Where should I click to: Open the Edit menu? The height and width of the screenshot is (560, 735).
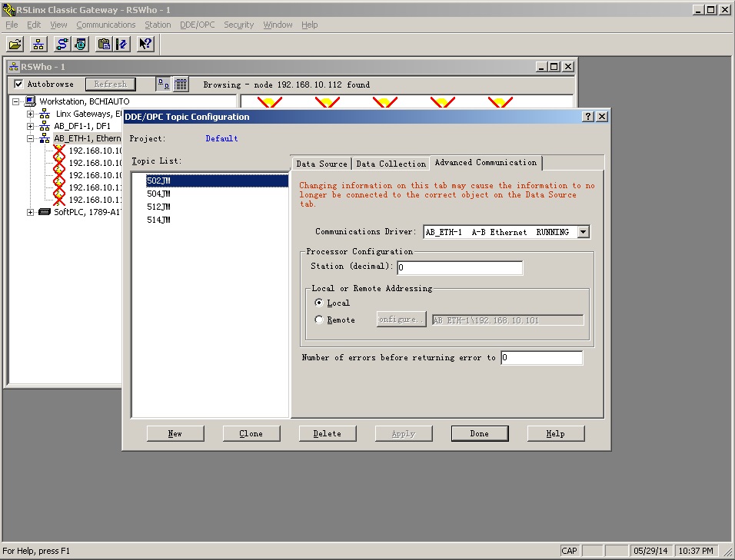(34, 25)
